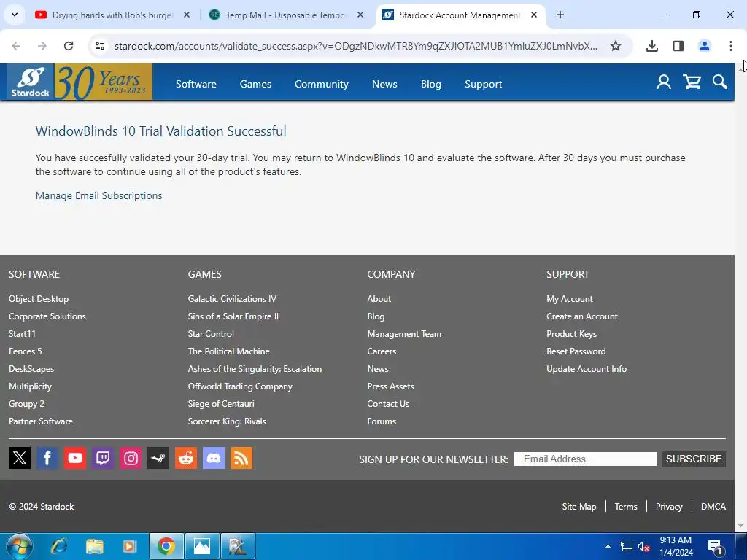Launch Internet Explorer from taskbar

coord(59,546)
